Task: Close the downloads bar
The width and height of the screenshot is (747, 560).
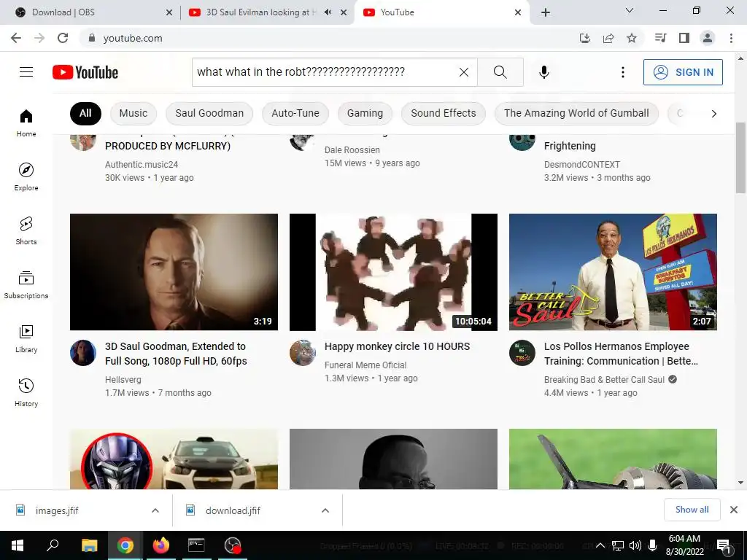Action: pos(734,510)
